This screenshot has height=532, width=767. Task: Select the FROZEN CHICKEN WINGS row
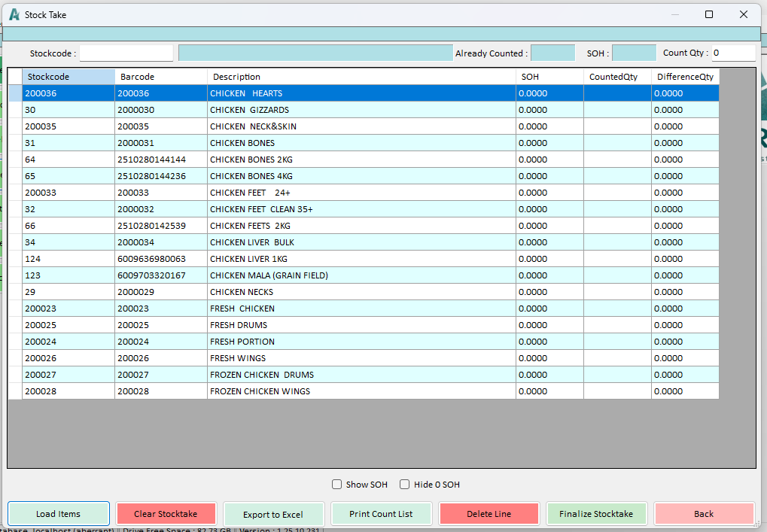260,391
